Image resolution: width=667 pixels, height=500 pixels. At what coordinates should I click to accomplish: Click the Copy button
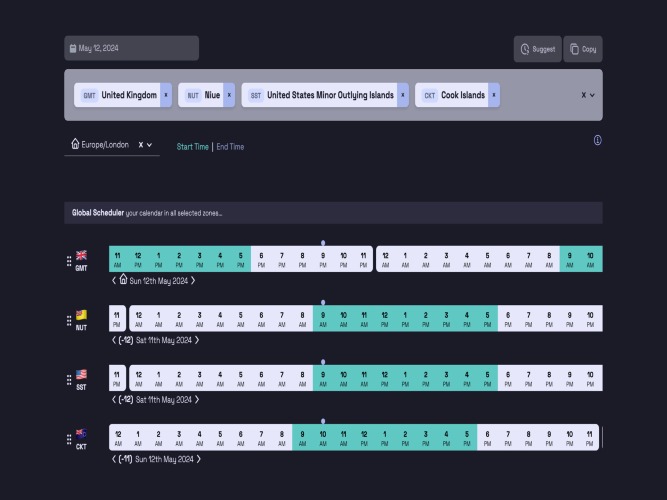coord(583,49)
